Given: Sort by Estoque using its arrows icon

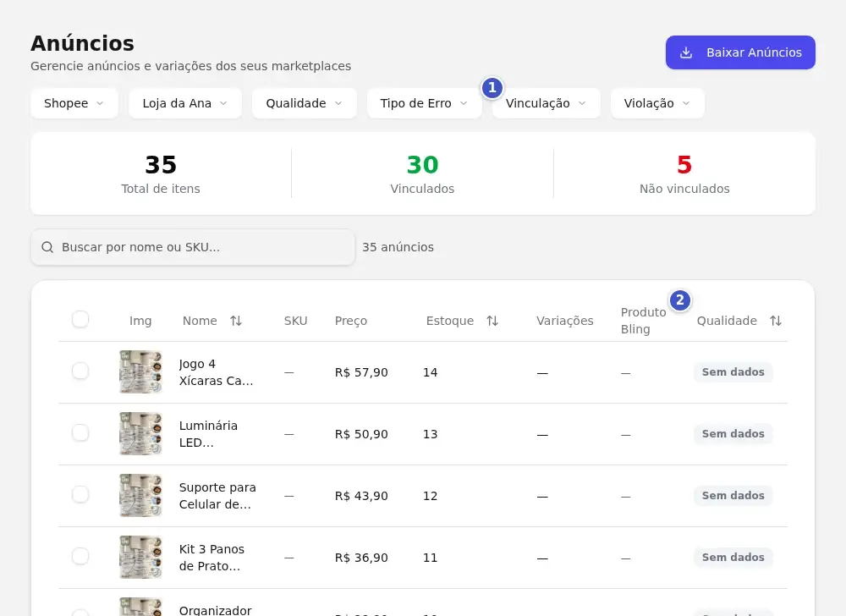Looking at the screenshot, I should (x=492, y=321).
